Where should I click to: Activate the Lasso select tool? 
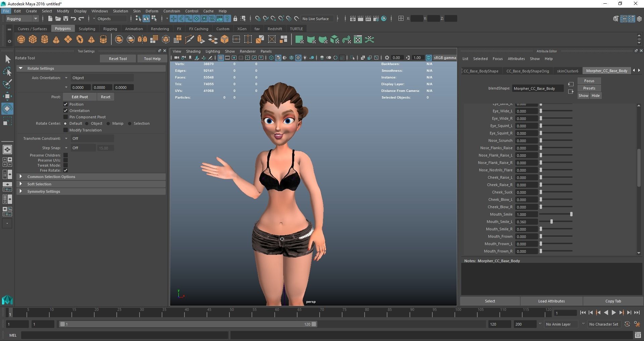(7, 71)
